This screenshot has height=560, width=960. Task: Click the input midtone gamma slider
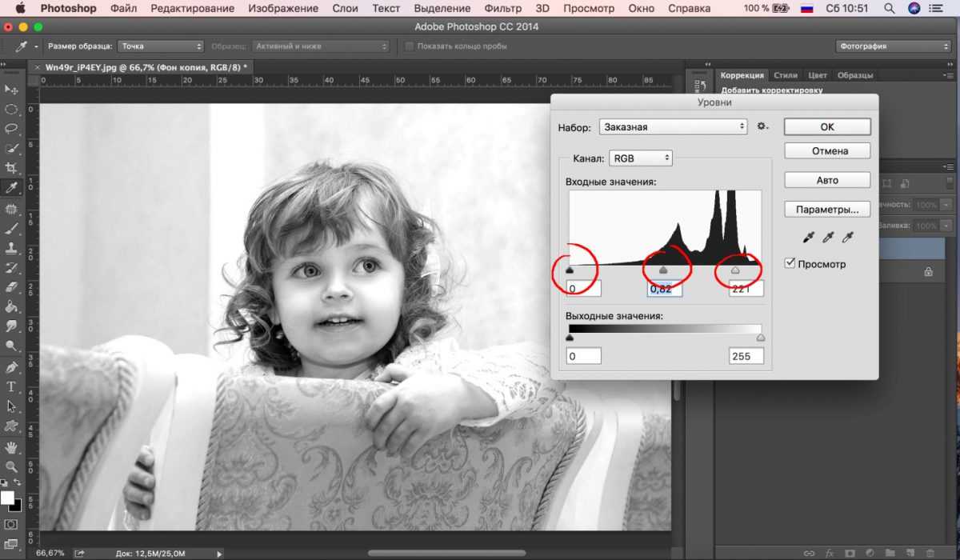coord(662,270)
